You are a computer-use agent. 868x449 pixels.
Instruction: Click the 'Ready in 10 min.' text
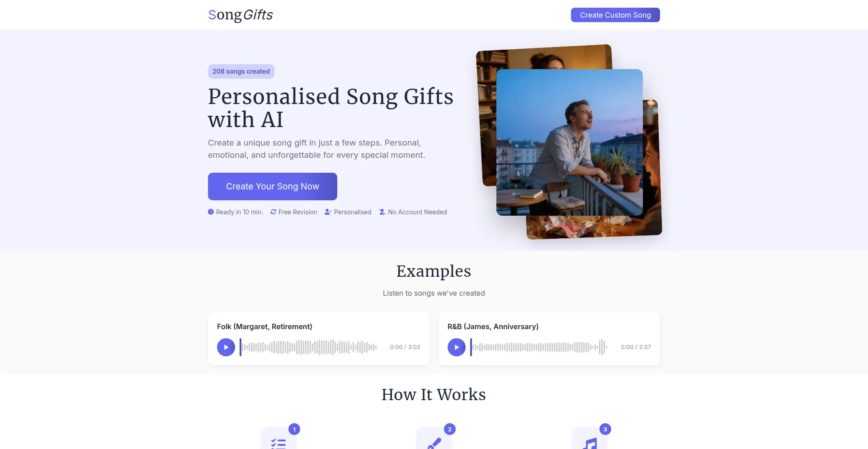tap(239, 212)
